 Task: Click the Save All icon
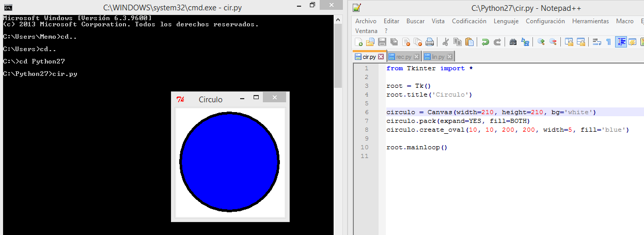tap(394, 42)
